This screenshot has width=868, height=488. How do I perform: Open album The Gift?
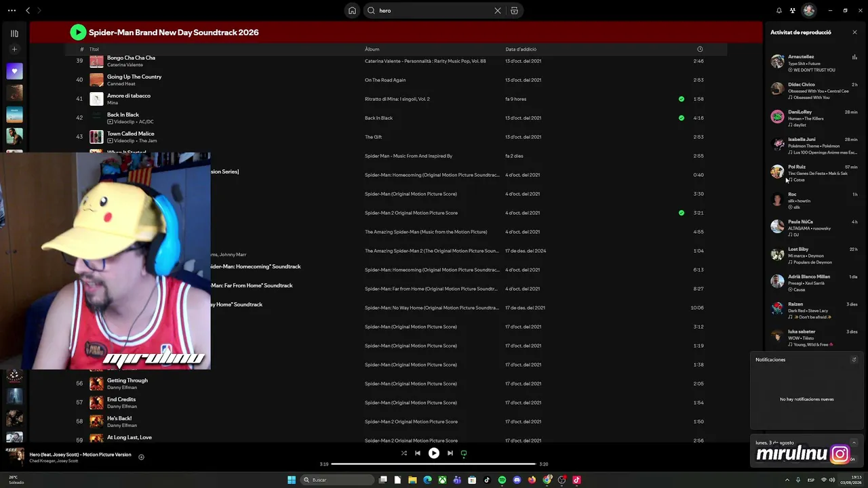373,137
